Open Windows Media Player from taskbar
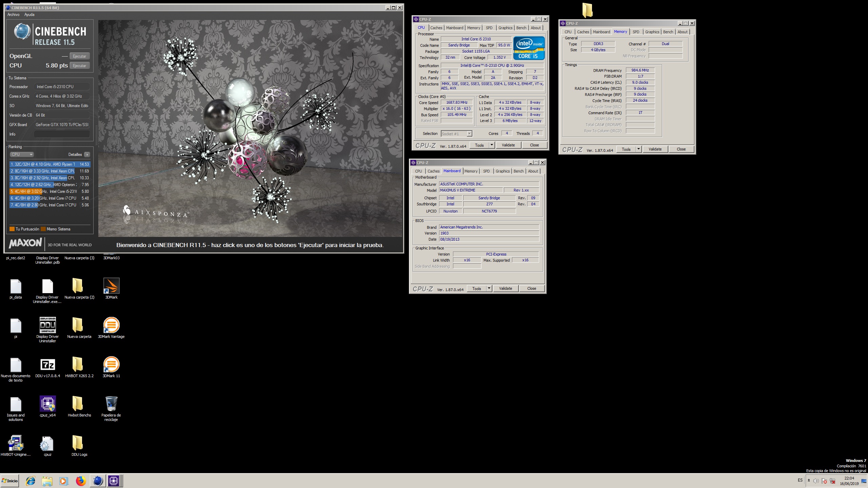 tap(63, 481)
